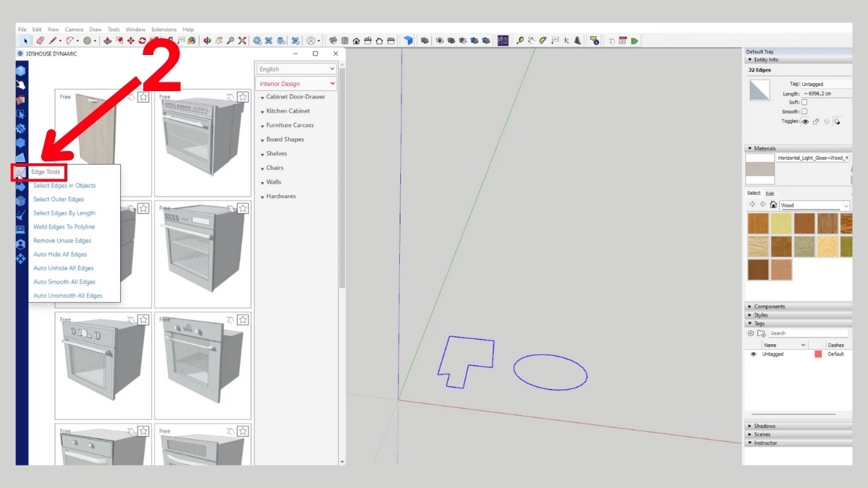Open the Interior Design category dropdown
This screenshot has width=868, height=488.
point(297,83)
